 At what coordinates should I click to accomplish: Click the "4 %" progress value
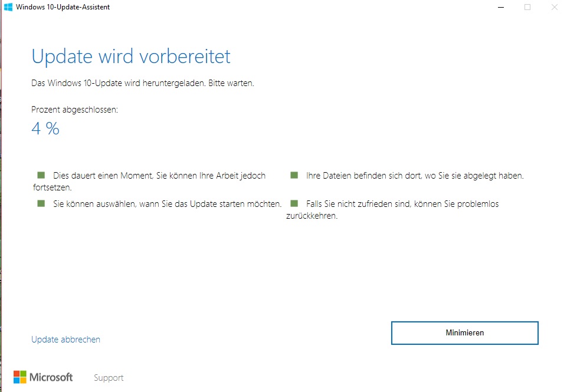click(x=45, y=129)
